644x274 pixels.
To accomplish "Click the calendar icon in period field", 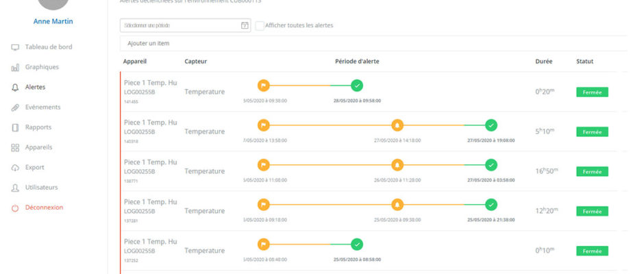I will coord(245,25).
